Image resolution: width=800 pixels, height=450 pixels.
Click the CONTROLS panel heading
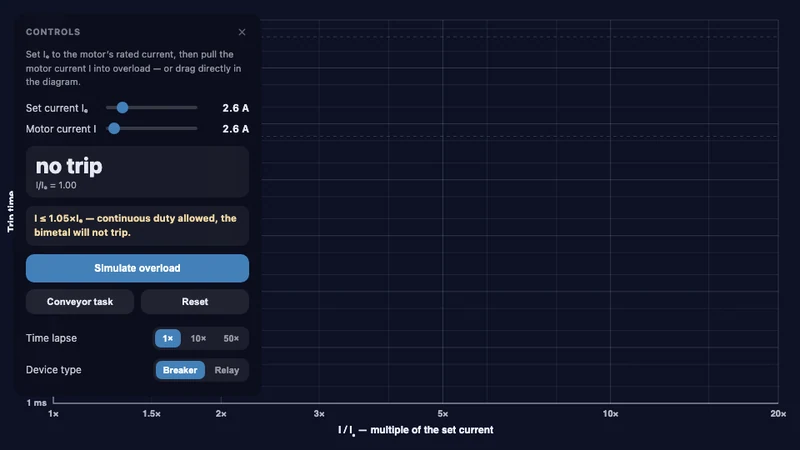53,32
